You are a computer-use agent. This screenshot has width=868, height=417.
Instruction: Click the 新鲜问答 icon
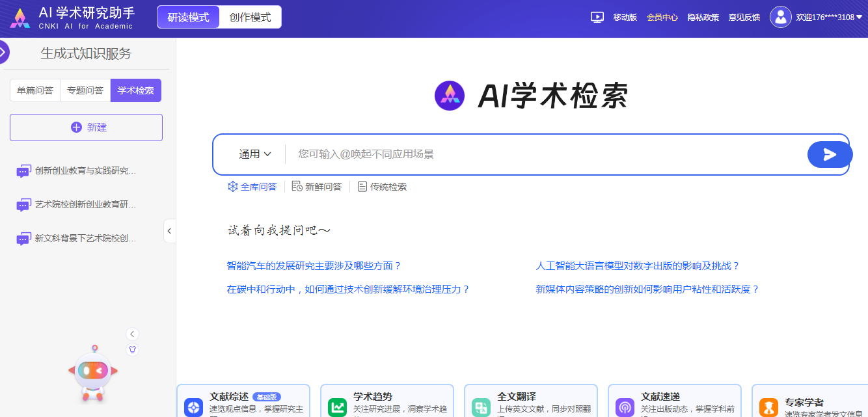(297, 187)
